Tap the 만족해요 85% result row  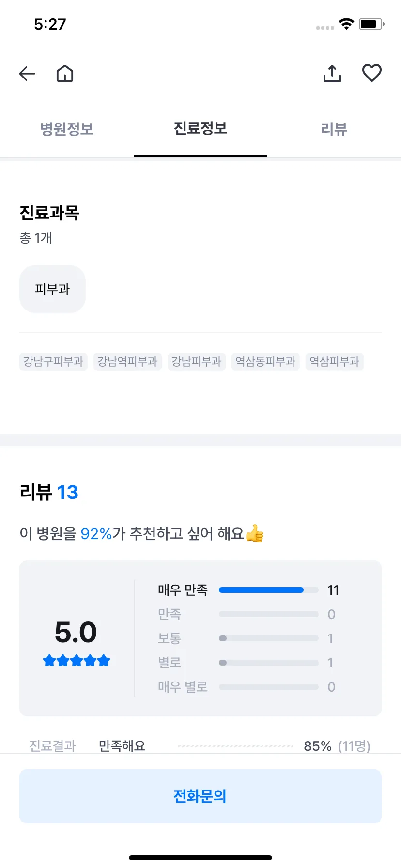[200, 745]
